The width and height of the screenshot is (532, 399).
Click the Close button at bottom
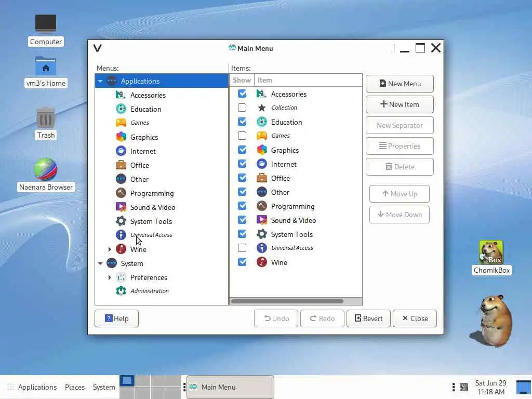pos(415,318)
